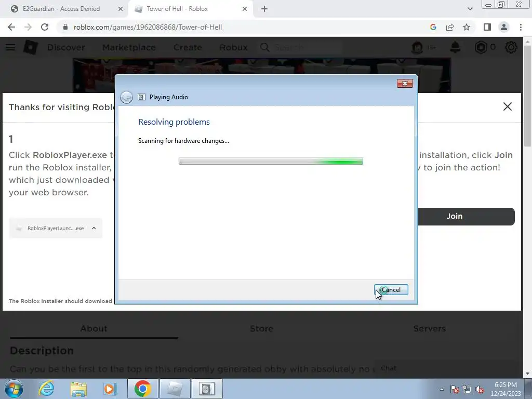
Task: Open Marketplace in Roblox nav
Action: click(129, 47)
